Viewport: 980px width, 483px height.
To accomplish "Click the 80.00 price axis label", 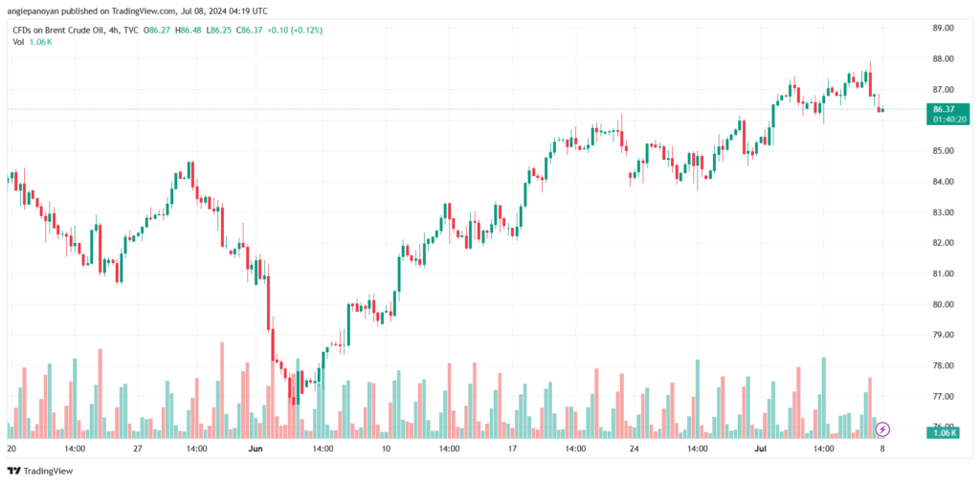I will [x=943, y=304].
